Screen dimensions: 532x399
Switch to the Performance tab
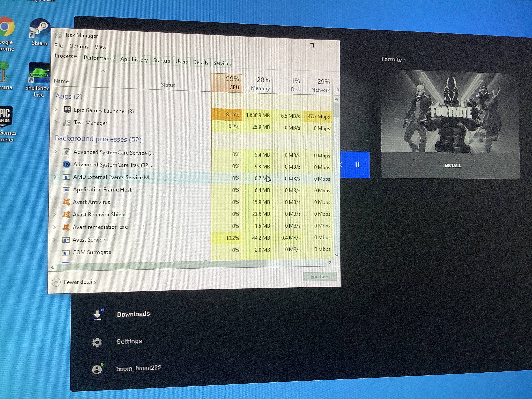[x=99, y=59]
